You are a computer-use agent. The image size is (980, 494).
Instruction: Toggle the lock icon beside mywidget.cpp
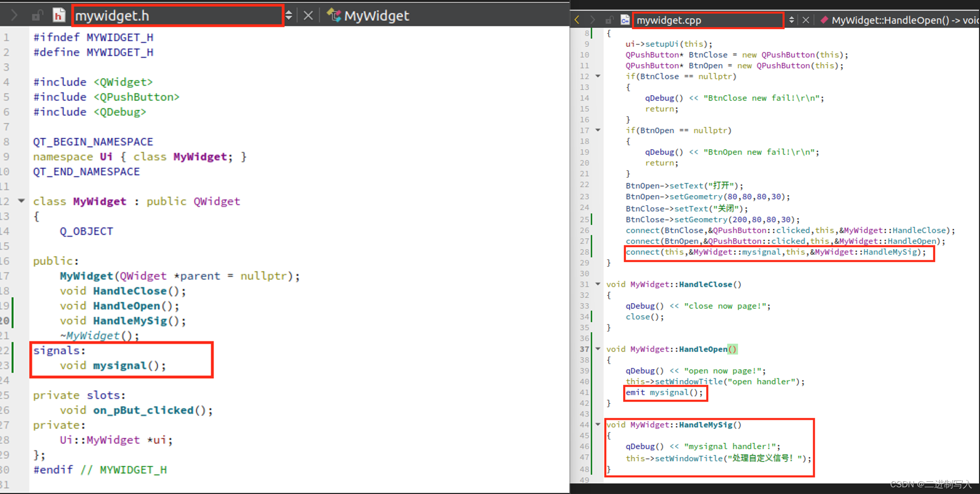609,20
